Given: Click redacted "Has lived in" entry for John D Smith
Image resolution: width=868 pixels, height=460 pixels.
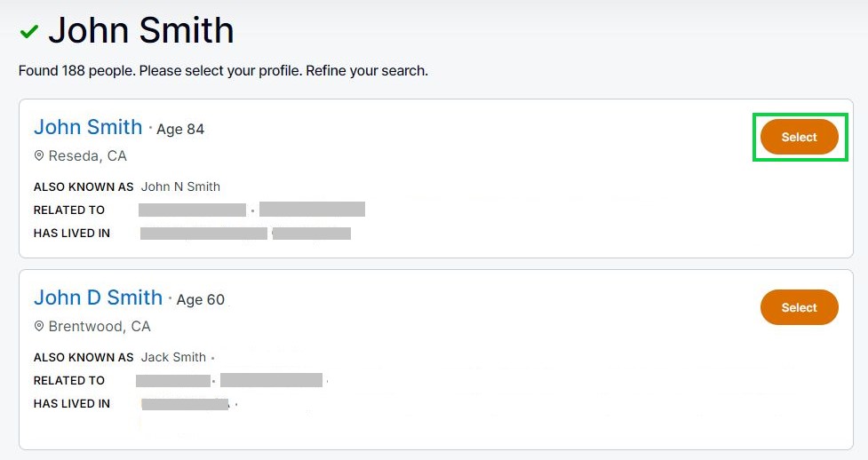Looking at the screenshot, I should point(185,404).
